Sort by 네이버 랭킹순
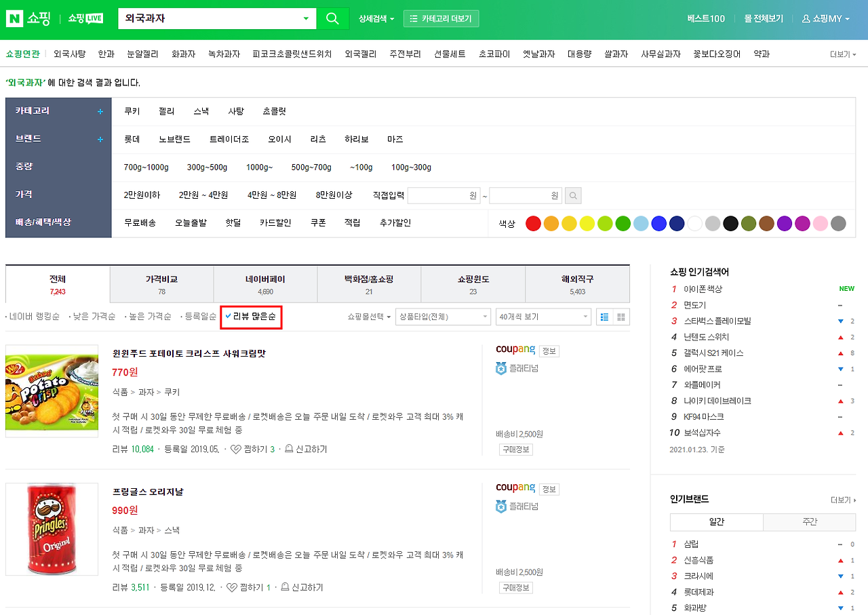 click(33, 317)
